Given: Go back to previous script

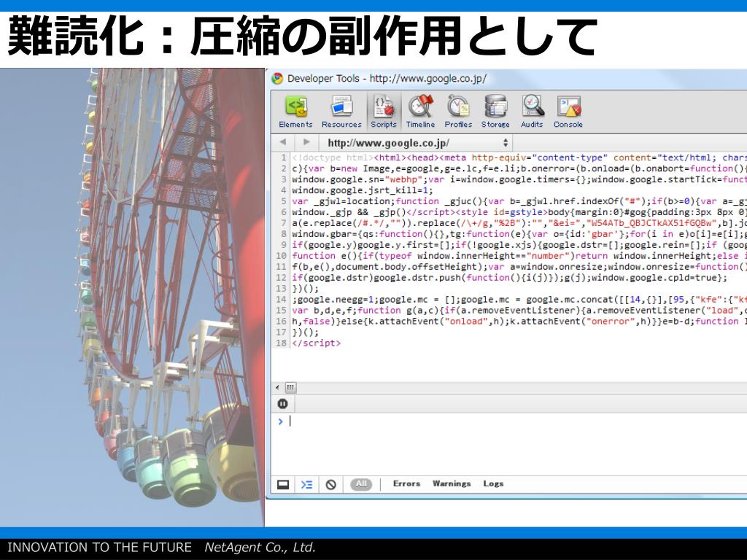Looking at the screenshot, I should point(283,142).
